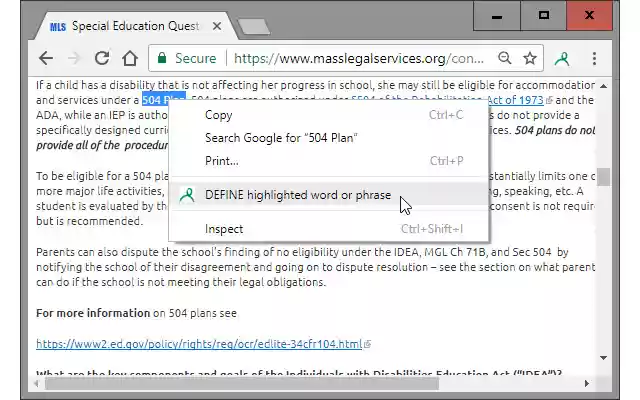Close the Special Education Quest tab
Image resolution: width=640 pixels, height=400 pixels.
click(x=217, y=27)
